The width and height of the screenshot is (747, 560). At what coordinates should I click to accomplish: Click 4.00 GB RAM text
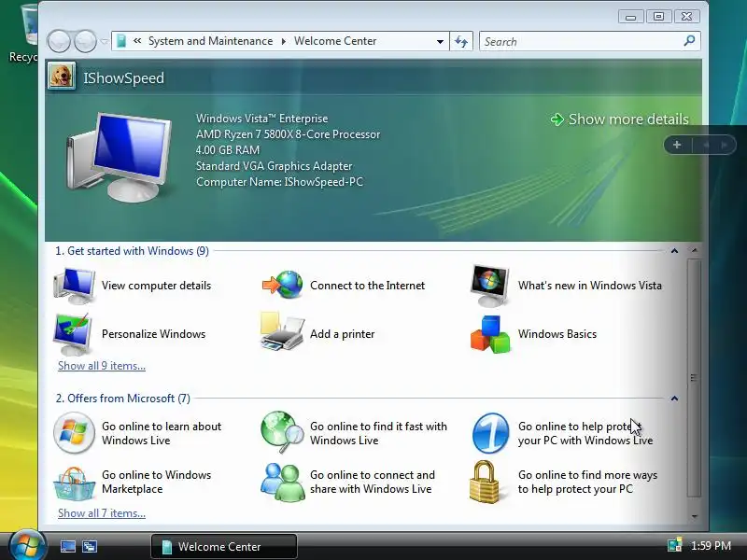228,150
